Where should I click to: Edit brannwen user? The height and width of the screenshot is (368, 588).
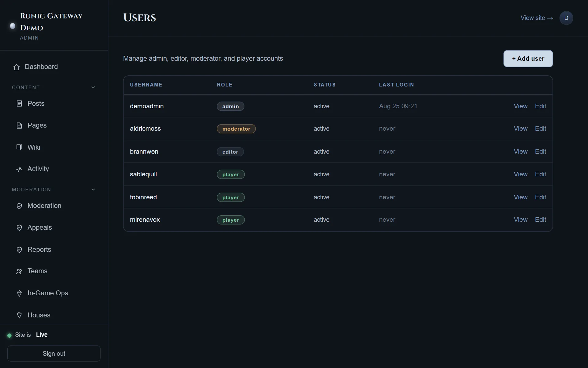pyautogui.click(x=541, y=151)
